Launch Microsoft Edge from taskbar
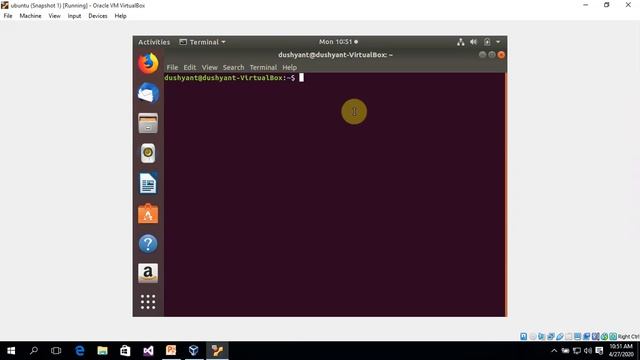Viewport: 640px width, 360px height. point(80,351)
